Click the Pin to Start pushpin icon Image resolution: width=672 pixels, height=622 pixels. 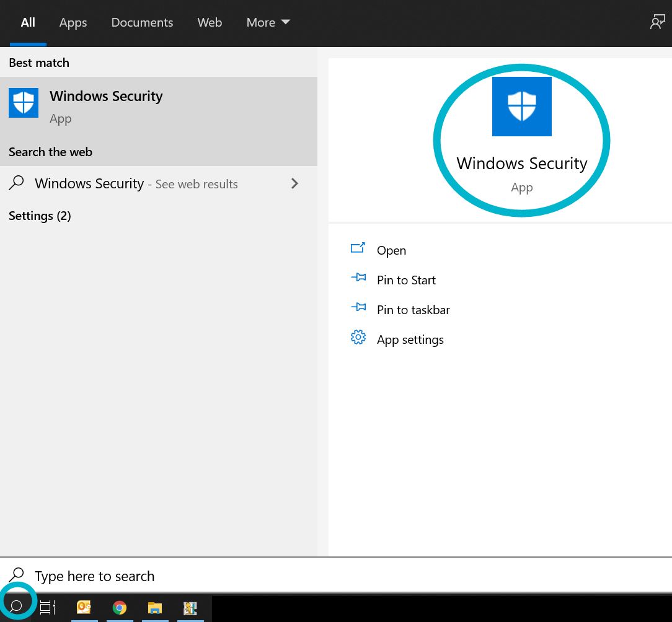(x=358, y=277)
